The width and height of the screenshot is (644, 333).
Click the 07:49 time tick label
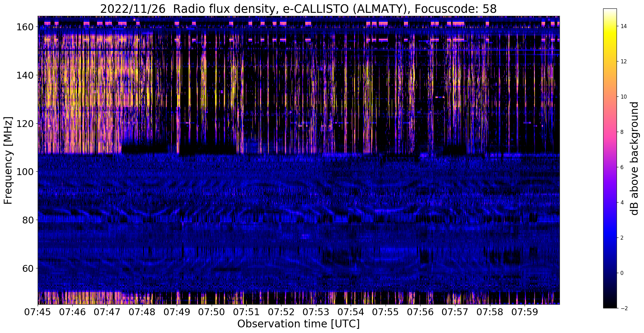tap(177, 312)
